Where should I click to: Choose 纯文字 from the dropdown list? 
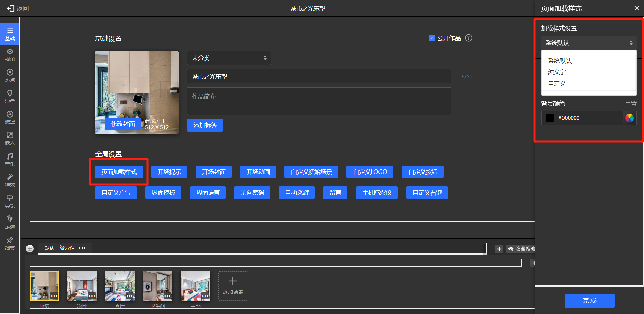click(557, 72)
